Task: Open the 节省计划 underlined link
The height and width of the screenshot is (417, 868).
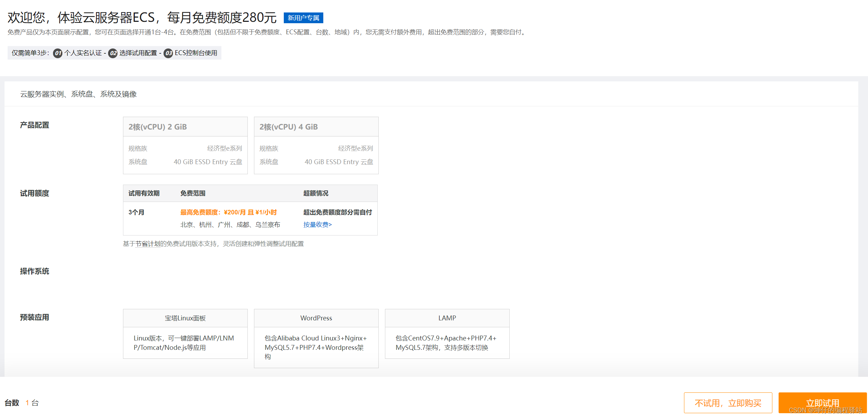Action: 148,244
